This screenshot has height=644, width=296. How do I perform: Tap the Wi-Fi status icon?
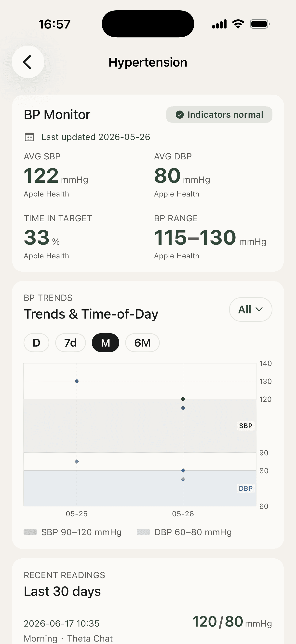[x=238, y=24]
